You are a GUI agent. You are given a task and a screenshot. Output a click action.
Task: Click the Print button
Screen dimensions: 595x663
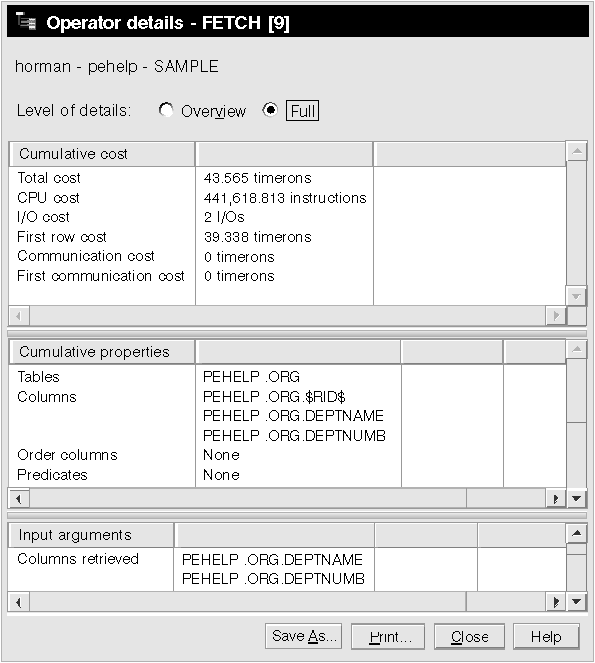coord(388,636)
